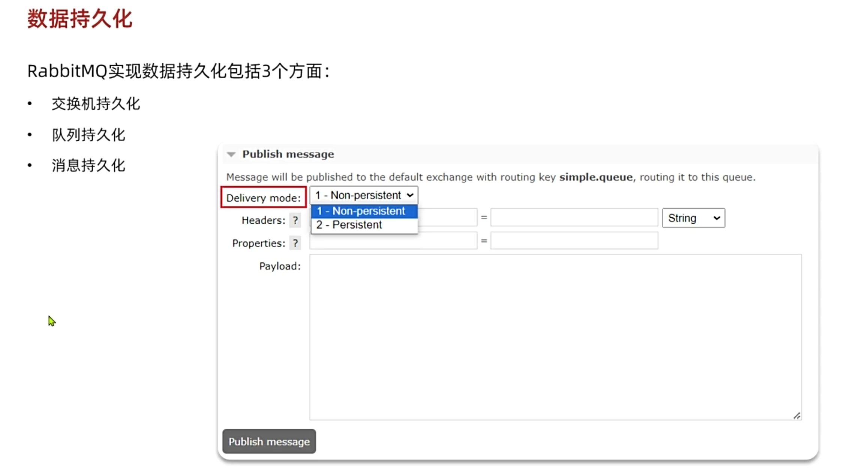Focus the Payload text area
This screenshot has width=868, height=468.
[555, 337]
